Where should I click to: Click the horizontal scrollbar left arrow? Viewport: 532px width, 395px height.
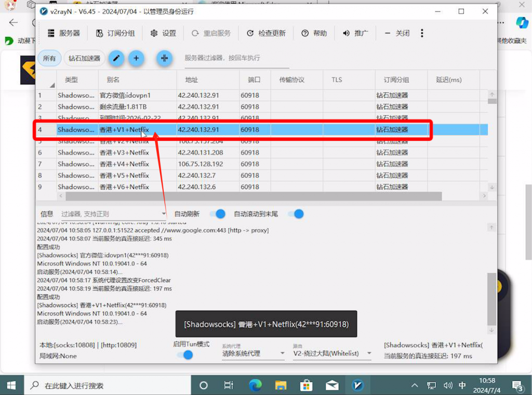point(61,196)
